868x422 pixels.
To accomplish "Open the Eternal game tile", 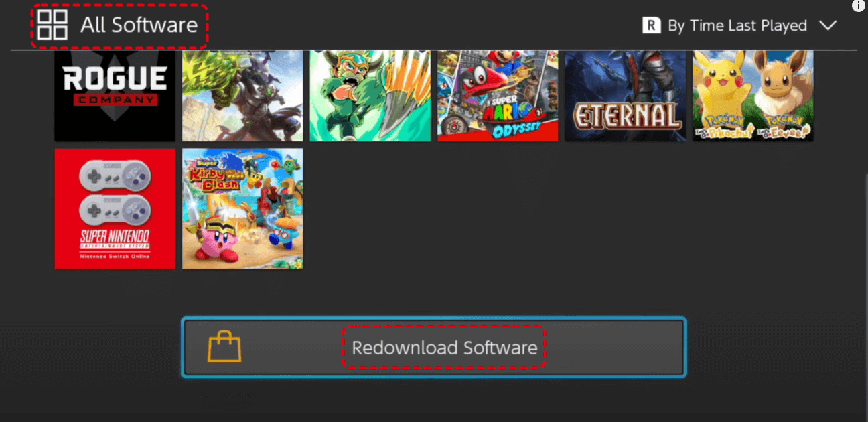I will pyautogui.click(x=626, y=95).
